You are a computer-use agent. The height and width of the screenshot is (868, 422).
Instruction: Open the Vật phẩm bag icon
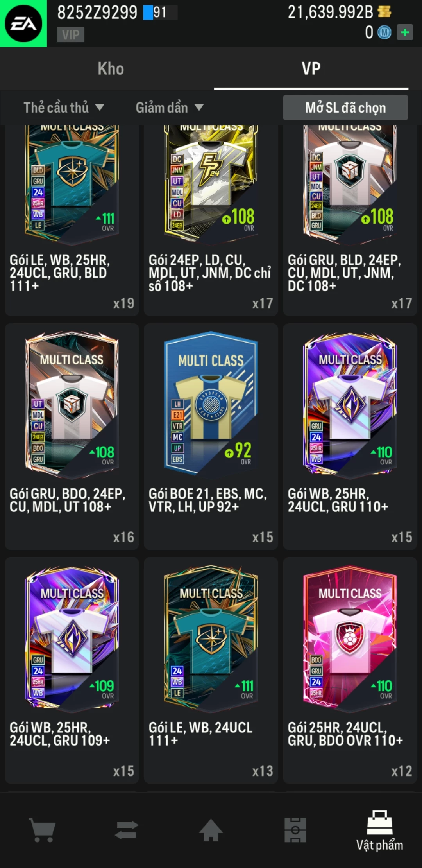[379, 822]
